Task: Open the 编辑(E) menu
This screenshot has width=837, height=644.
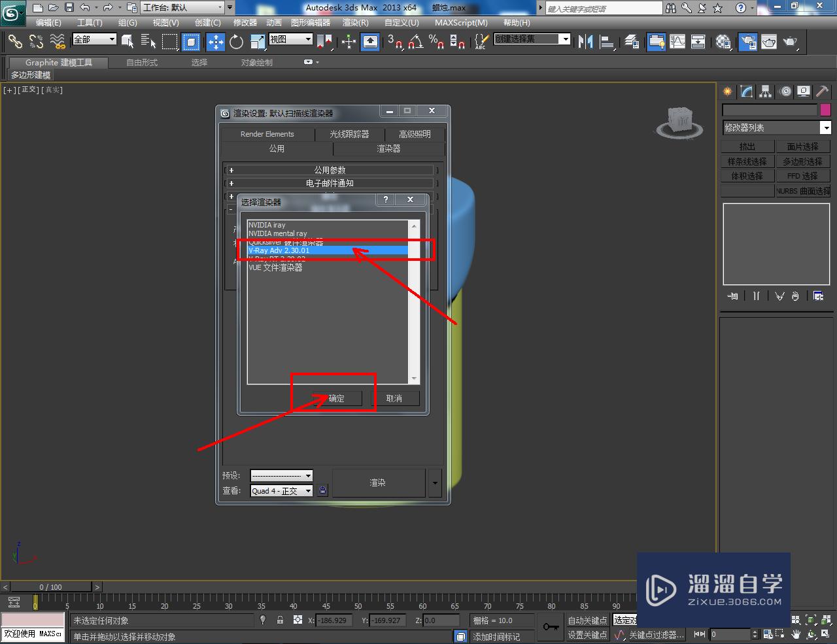Action: 48,23
